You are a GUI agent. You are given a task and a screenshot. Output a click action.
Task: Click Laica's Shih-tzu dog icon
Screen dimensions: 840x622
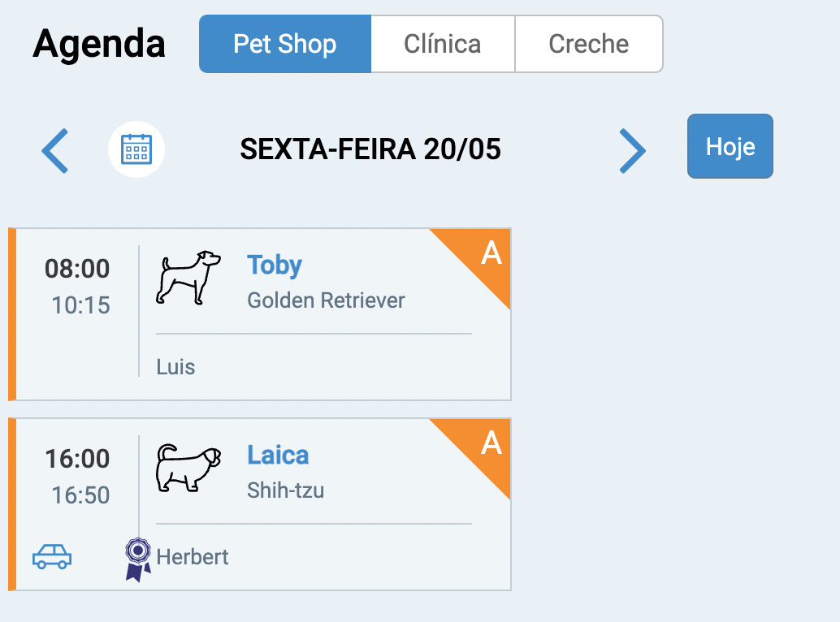pyautogui.click(x=188, y=468)
